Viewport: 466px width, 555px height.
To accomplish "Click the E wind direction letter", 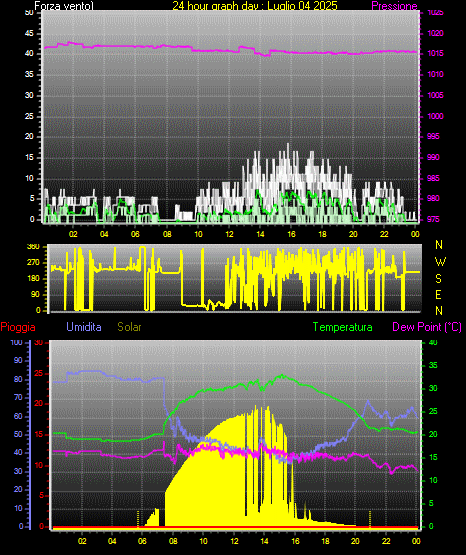I will (438, 294).
